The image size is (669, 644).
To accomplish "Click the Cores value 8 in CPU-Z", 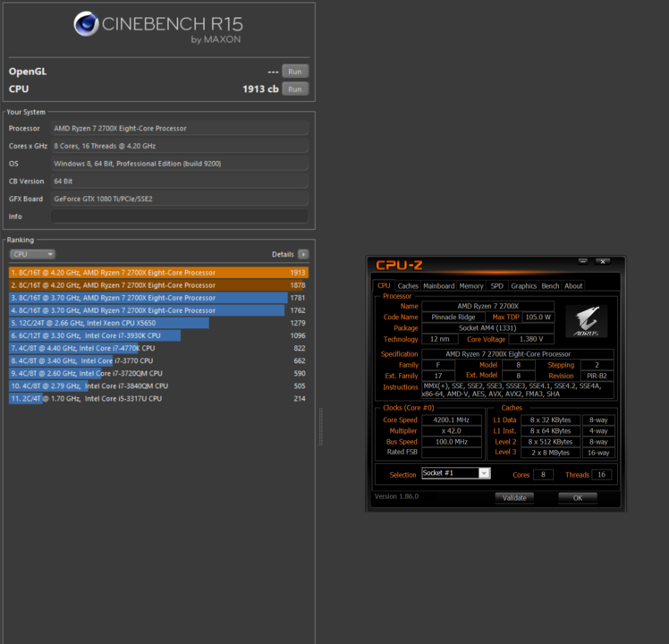I will (543, 475).
